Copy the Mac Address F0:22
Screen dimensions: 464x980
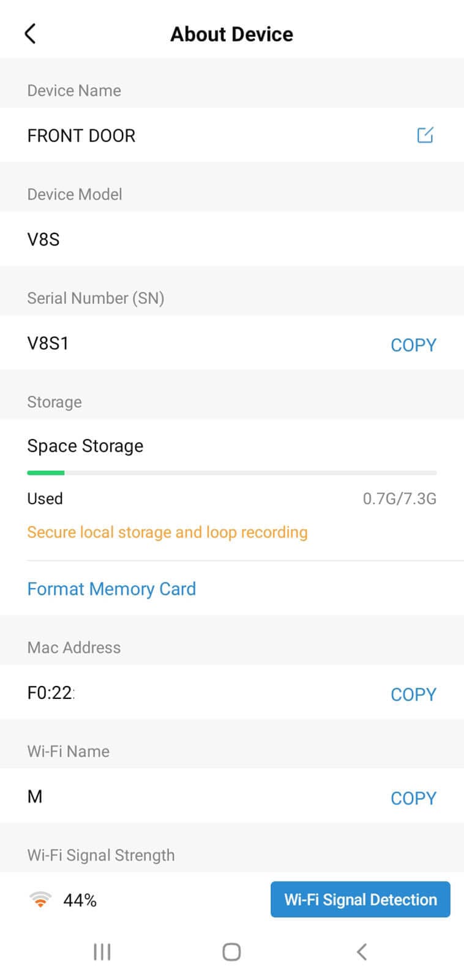(414, 693)
